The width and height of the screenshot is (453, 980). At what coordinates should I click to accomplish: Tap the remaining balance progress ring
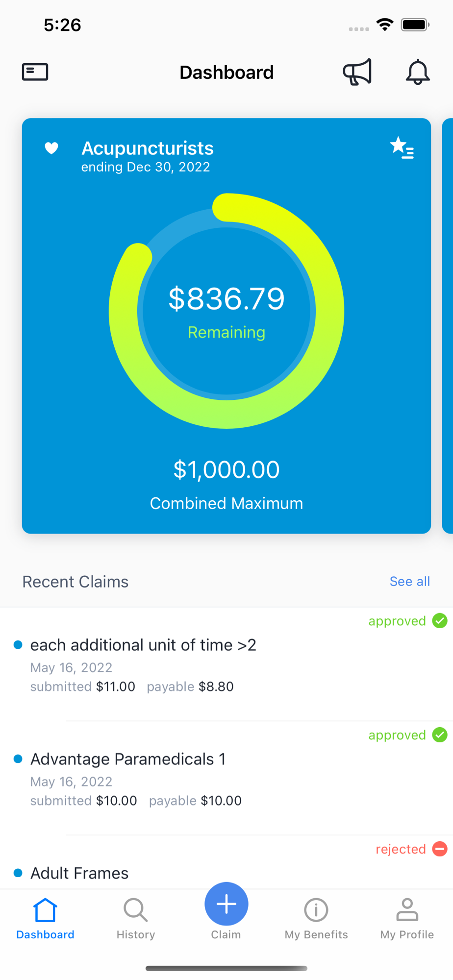click(x=226, y=311)
